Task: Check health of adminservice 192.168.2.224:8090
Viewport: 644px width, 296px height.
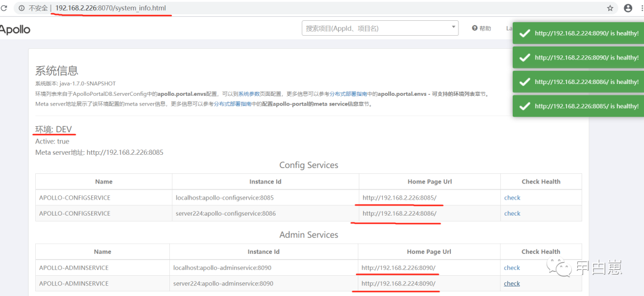Action: (512, 283)
